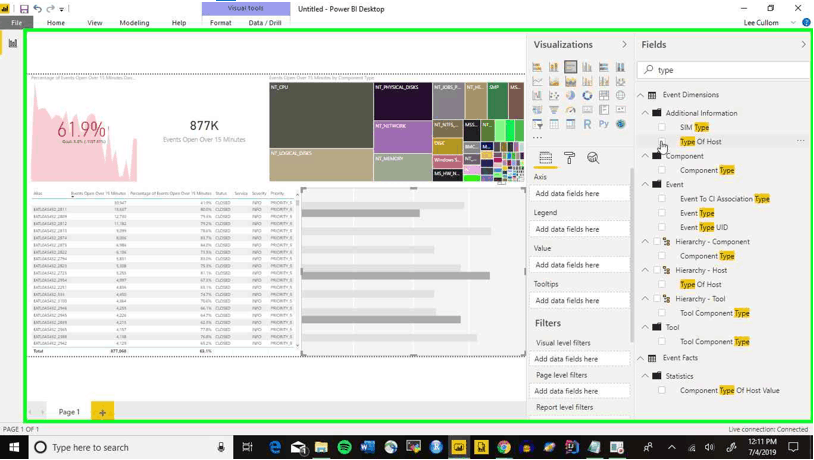Open the Home ribbon tab
814x460 pixels.
[x=56, y=23]
